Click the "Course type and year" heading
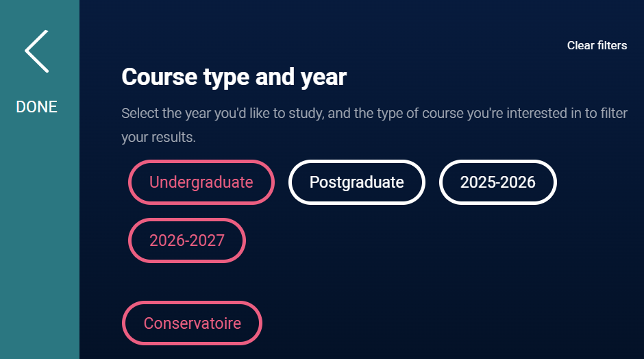This screenshot has width=644, height=359. (234, 77)
